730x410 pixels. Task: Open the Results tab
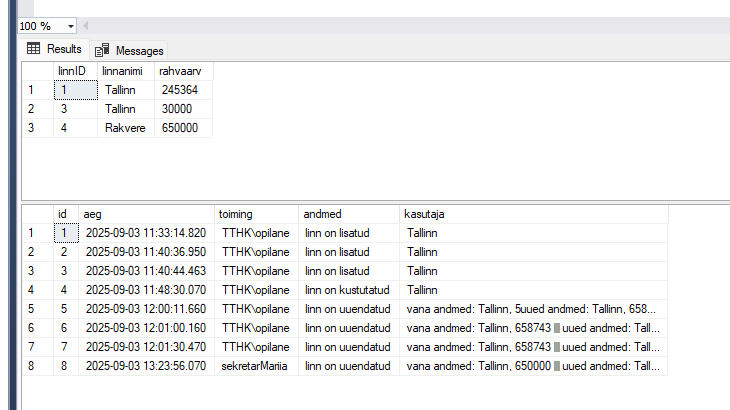(54, 49)
